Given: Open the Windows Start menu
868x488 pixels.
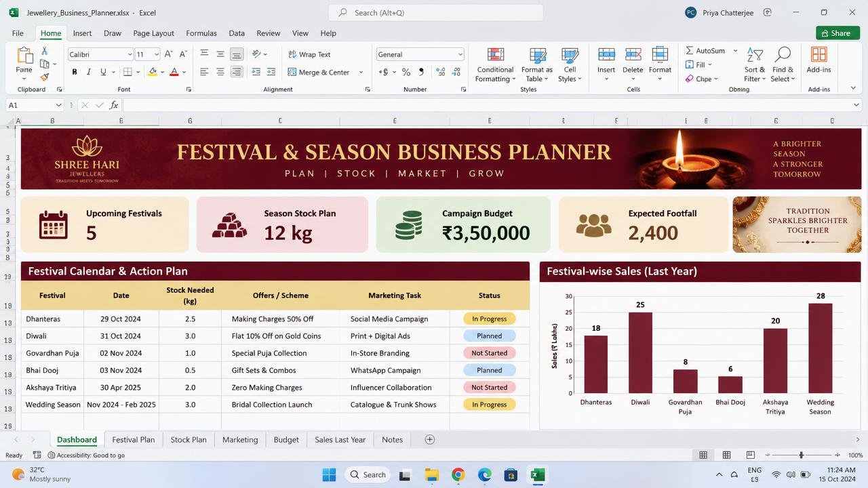Looking at the screenshot, I should tap(329, 474).
